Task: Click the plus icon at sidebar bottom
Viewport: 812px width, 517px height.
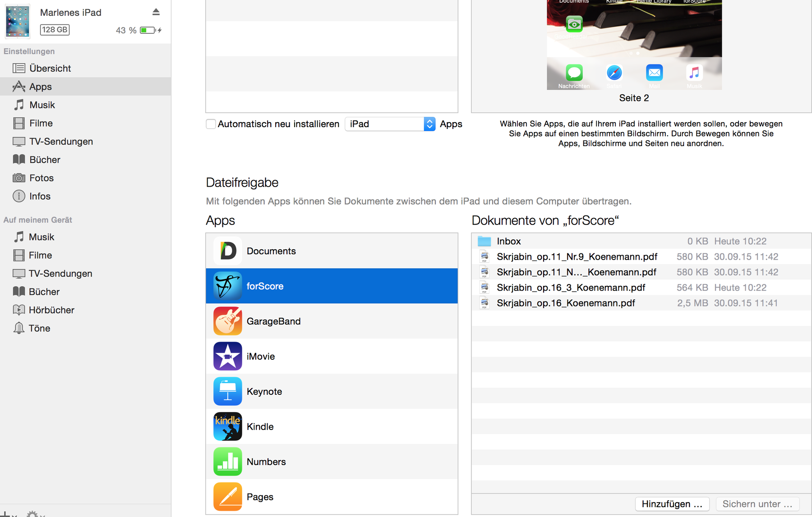Action: coord(5,514)
